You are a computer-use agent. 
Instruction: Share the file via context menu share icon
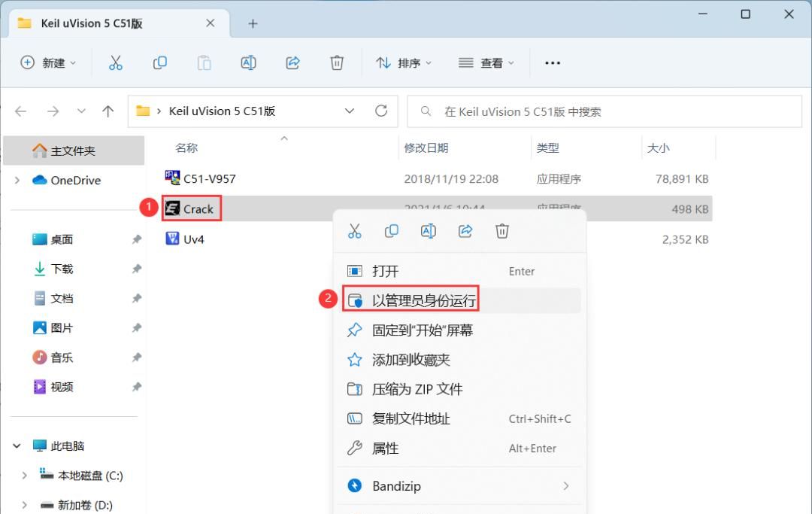pos(465,231)
